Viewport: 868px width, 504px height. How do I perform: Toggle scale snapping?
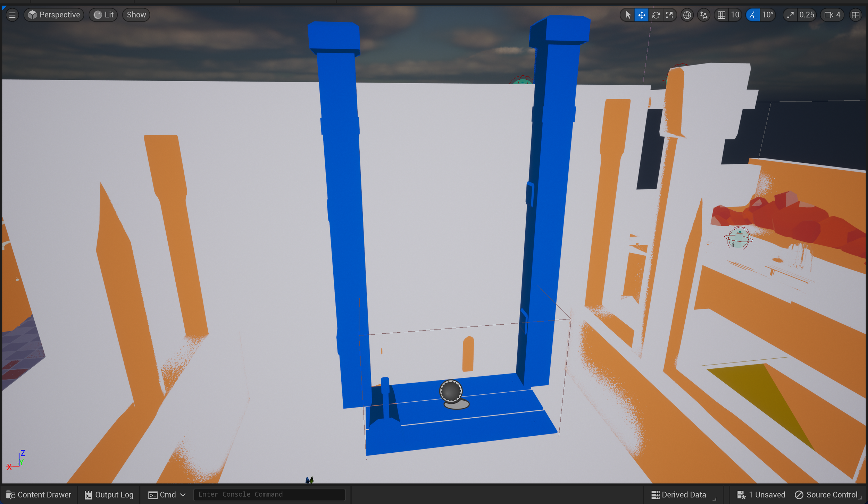(x=790, y=15)
